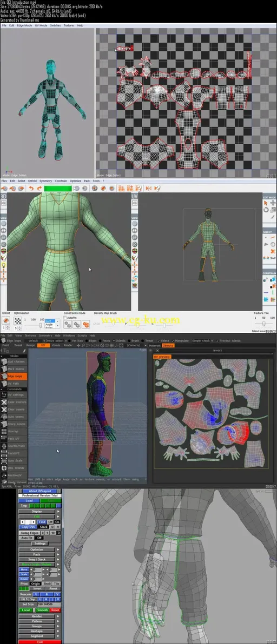This screenshot has height=644, width=277.
Task: Expand the Render section arrow in UVLayout
Action: [58, 616]
